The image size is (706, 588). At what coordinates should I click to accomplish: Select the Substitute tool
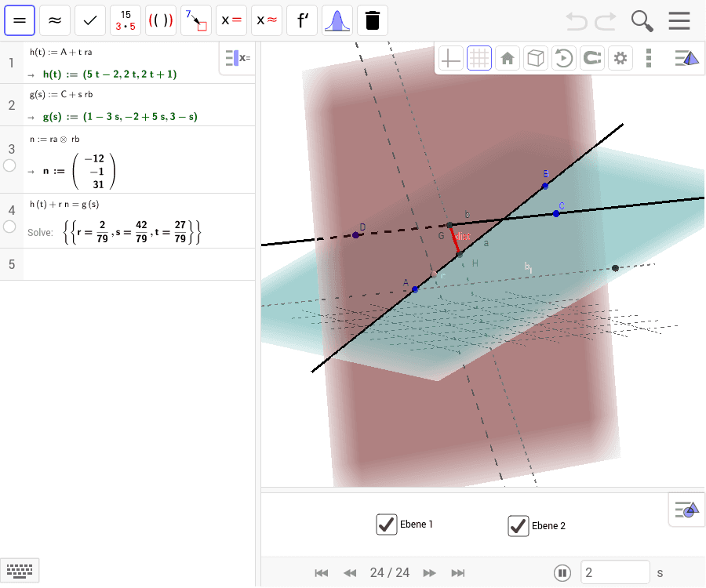pos(196,20)
